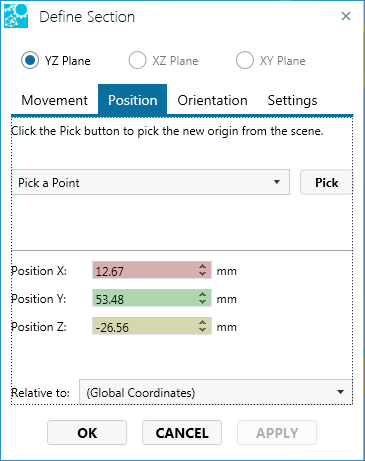This screenshot has width=365, height=461.
Task: Go to the Settings tab
Action: [292, 100]
